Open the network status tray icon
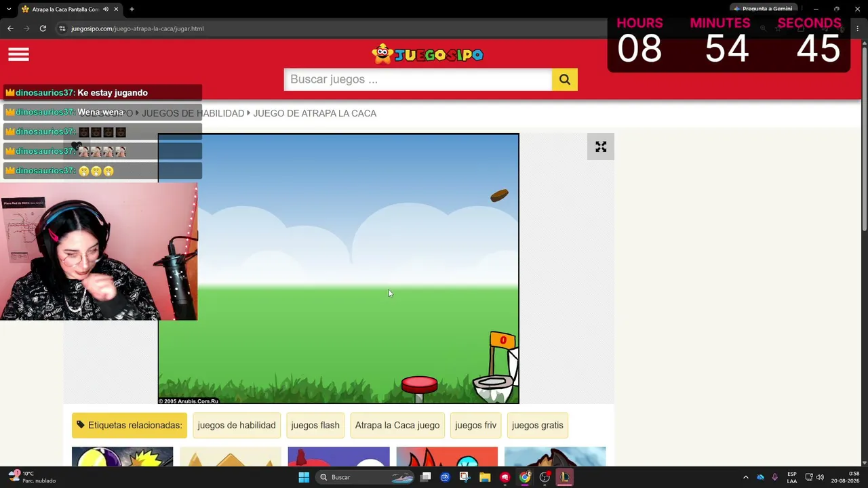Screen dimensions: 868x488 pos(808,477)
